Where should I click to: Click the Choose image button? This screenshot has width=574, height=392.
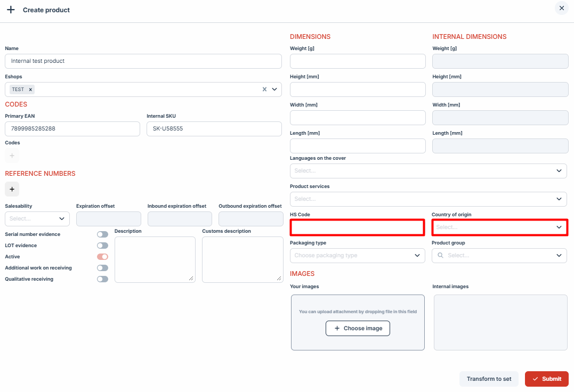(x=358, y=329)
